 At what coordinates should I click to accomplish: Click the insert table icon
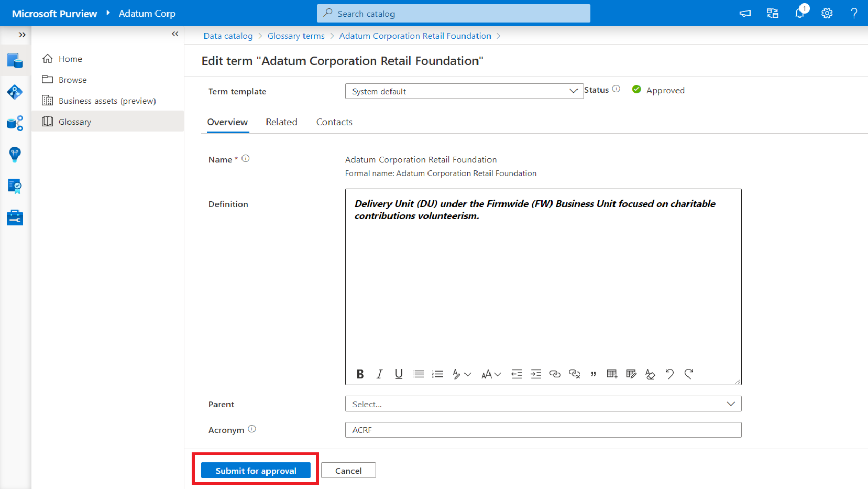[x=612, y=374]
